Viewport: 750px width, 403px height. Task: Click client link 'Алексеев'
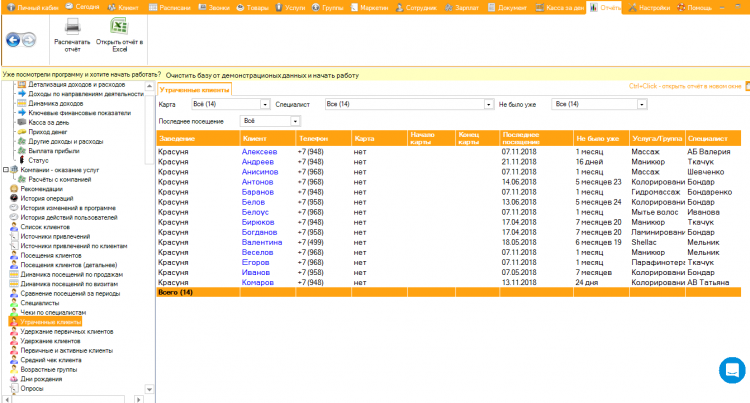click(259, 152)
